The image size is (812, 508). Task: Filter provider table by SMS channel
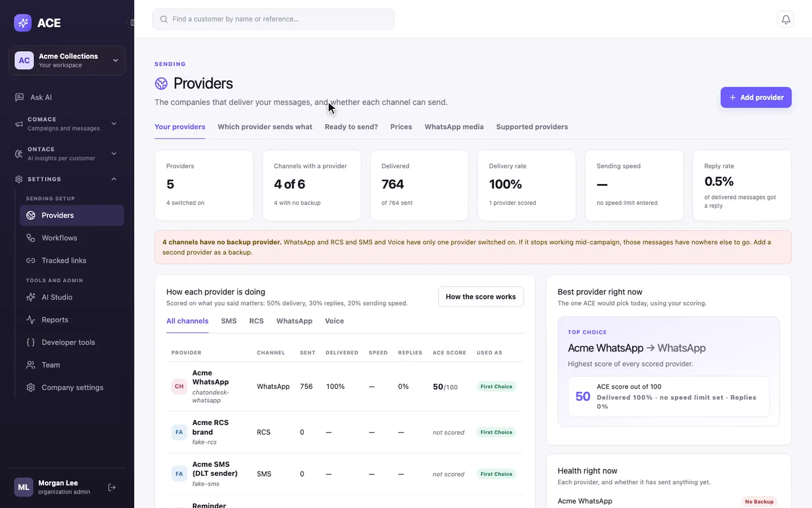229,321
